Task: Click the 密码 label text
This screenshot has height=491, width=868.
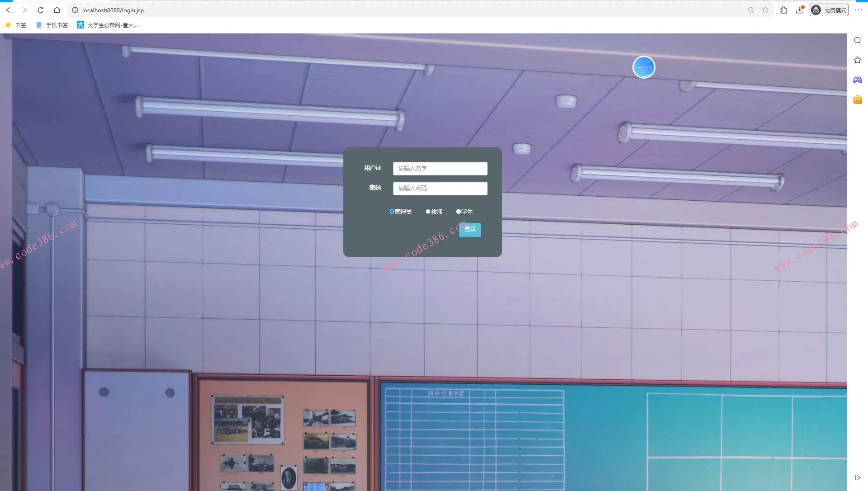Action: (x=375, y=188)
